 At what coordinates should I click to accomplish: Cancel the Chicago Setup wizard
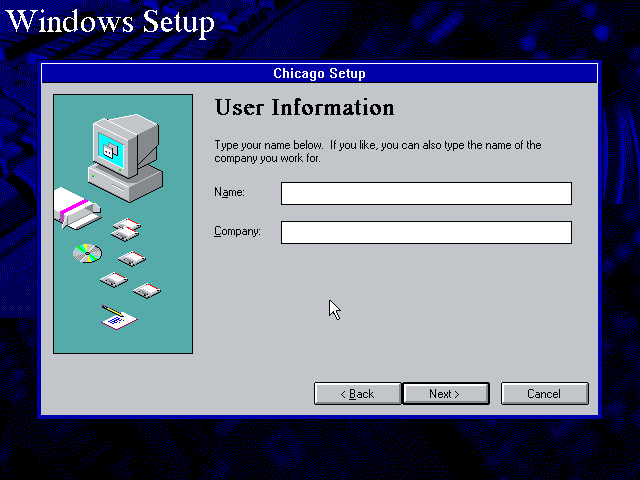(x=544, y=394)
